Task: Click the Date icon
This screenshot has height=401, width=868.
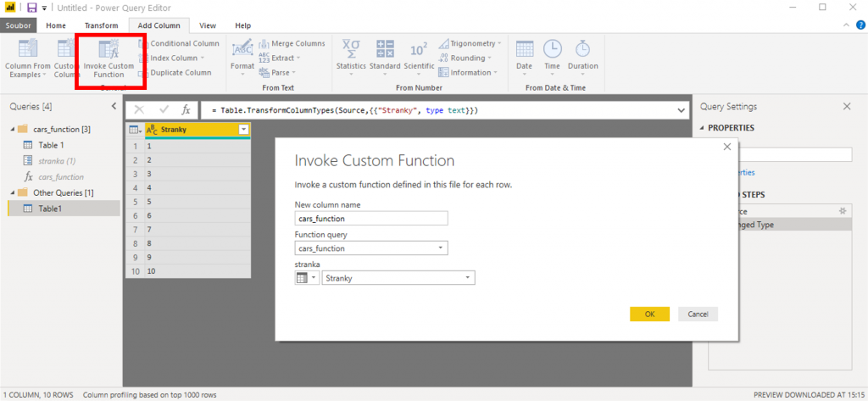Action: [x=524, y=48]
